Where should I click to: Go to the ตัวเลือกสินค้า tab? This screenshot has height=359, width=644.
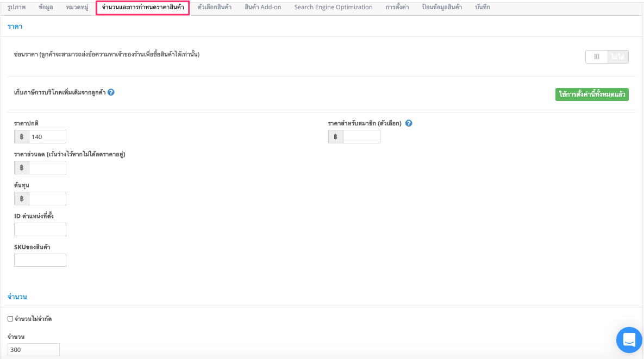(x=214, y=8)
